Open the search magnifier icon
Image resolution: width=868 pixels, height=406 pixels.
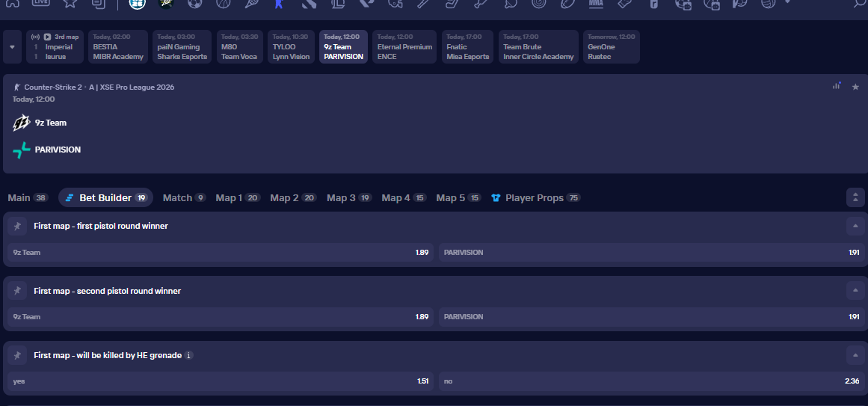[x=860, y=3]
